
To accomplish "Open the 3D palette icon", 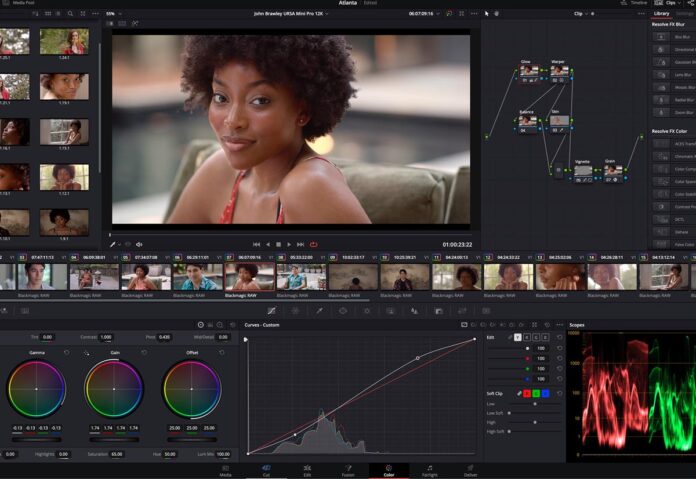I will pyautogui.click(x=486, y=311).
